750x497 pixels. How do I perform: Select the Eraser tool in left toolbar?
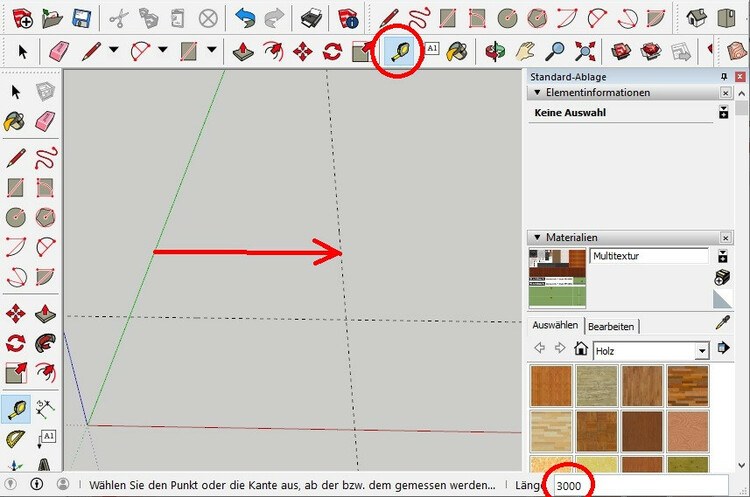[x=45, y=121]
